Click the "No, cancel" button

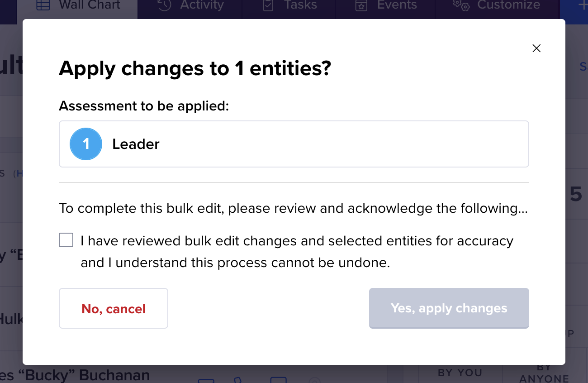(x=113, y=308)
